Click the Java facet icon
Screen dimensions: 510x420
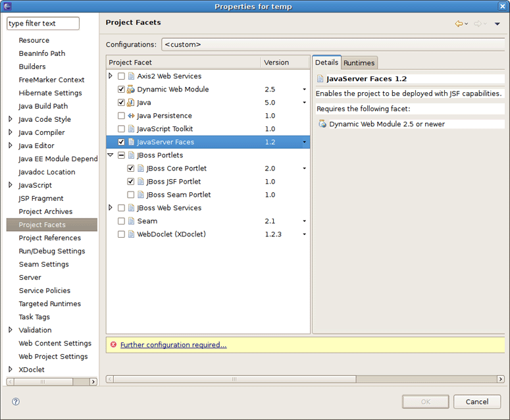(131, 103)
